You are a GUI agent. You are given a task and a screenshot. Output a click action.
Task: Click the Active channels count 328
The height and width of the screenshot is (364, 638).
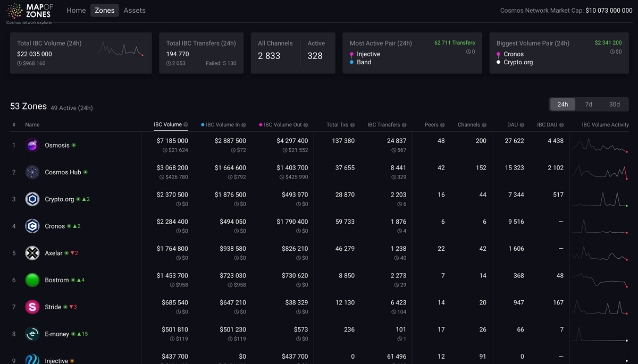click(315, 56)
